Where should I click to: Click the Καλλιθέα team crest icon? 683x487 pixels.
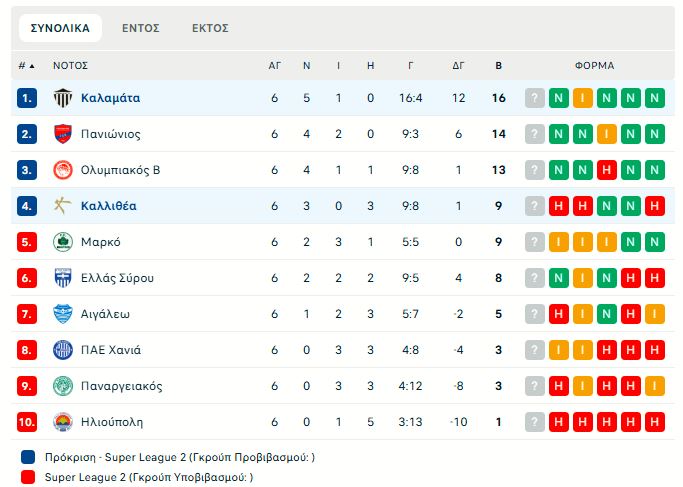coord(63,206)
